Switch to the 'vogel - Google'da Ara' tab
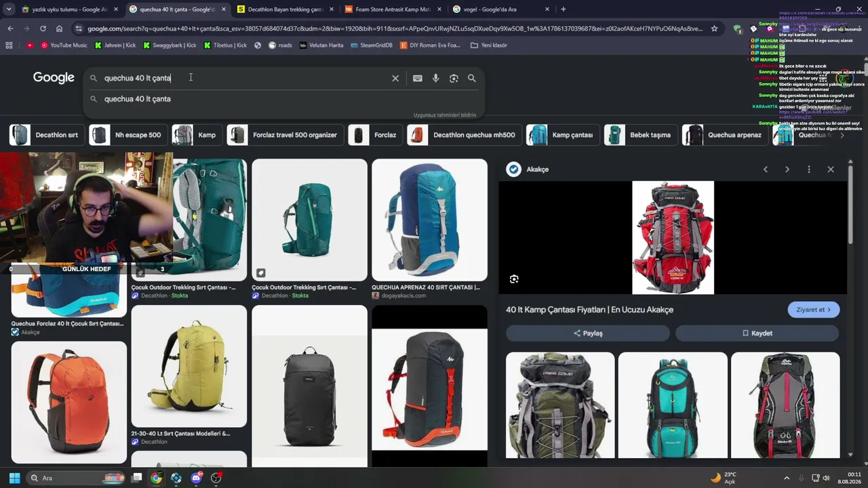The width and height of the screenshot is (868, 488). (500, 9)
